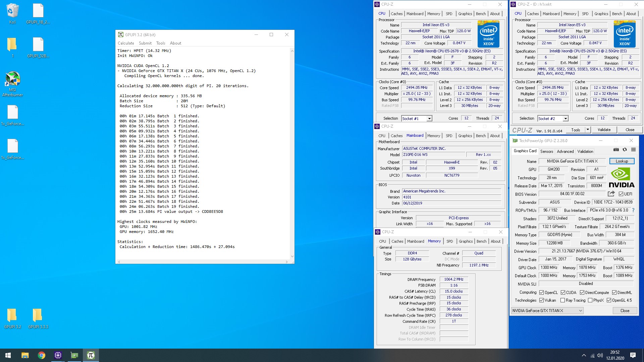Click GPUPI vertical scrollbar up arrow
This screenshot has width=644, height=362.
coord(292,51)
